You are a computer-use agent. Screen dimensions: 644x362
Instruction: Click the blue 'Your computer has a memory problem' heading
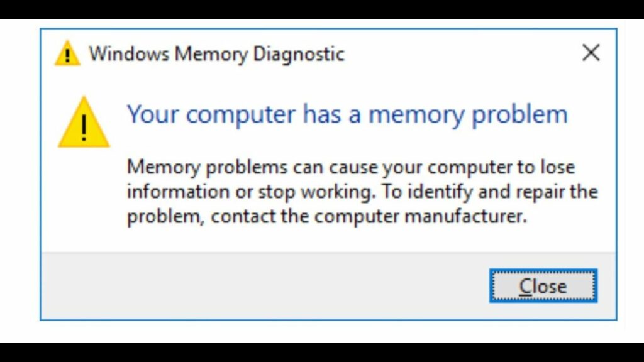(x=347, y=114)
